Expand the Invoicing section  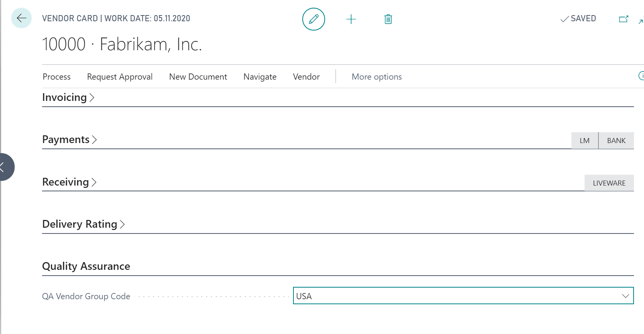click(x=68, y=97)
